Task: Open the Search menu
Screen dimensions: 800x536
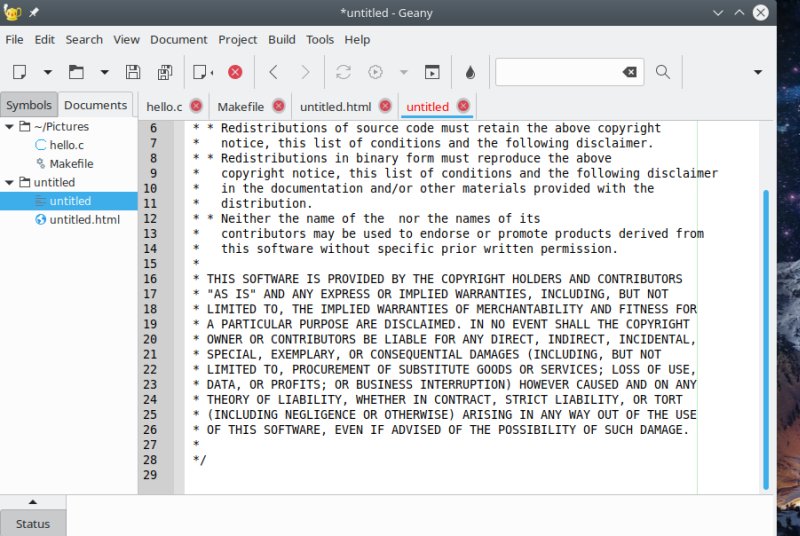Action: coord(84,39)
